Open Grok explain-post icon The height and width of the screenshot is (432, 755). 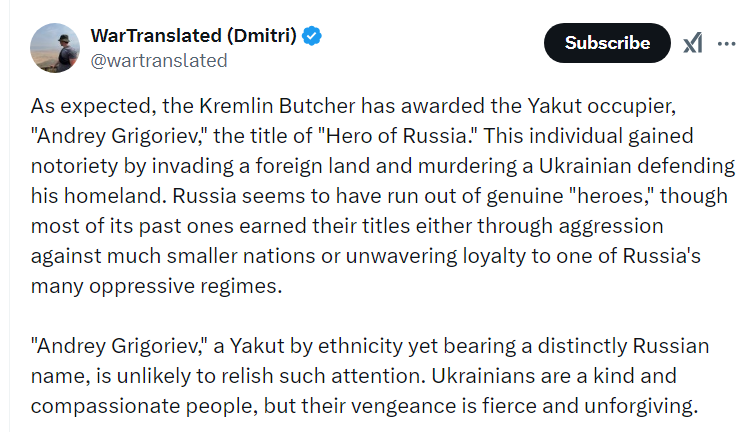(693, 43)
